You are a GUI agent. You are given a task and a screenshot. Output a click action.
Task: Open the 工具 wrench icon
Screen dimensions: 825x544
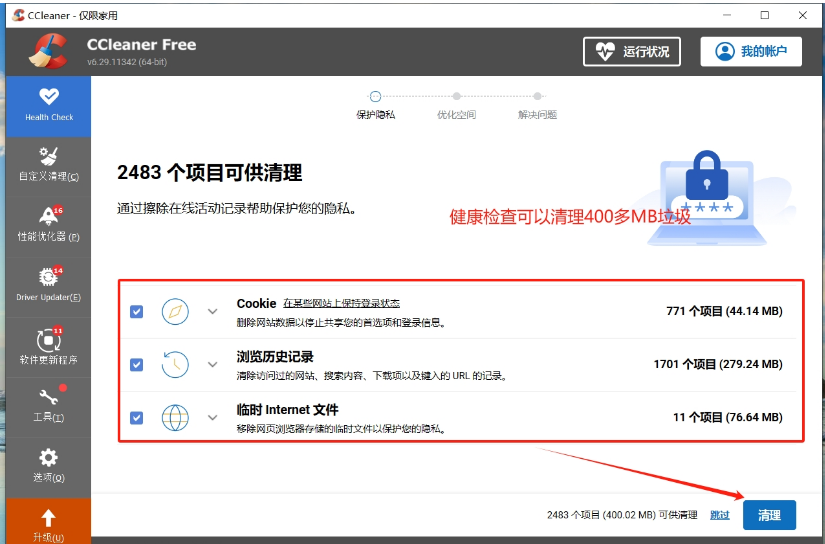(x=48, y=398)
